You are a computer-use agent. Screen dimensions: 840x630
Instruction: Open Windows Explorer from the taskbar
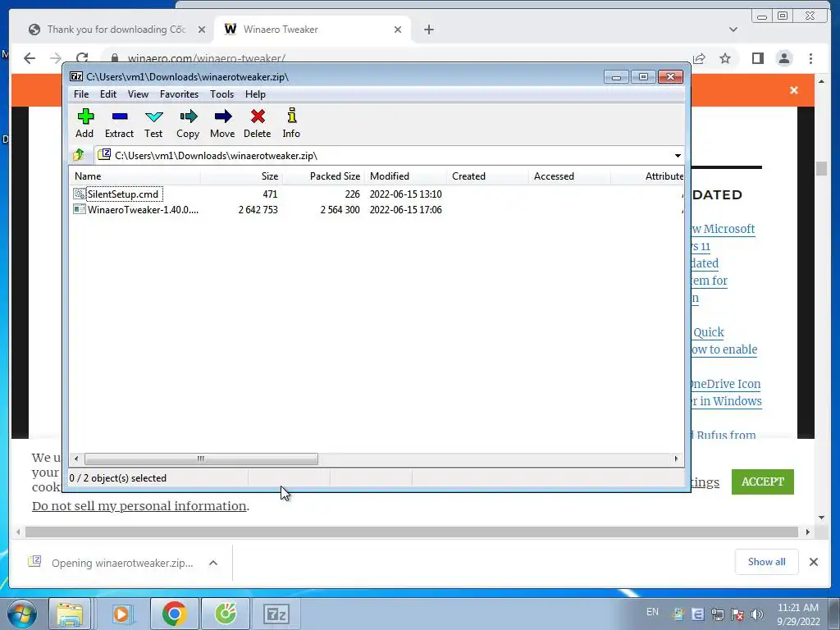[70, 614]
